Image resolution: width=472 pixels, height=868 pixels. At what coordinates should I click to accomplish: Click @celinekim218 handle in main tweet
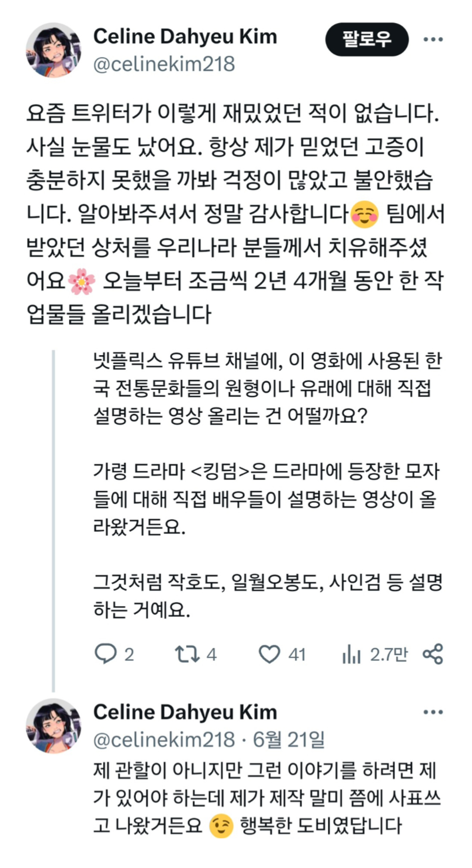coord(164,63)
